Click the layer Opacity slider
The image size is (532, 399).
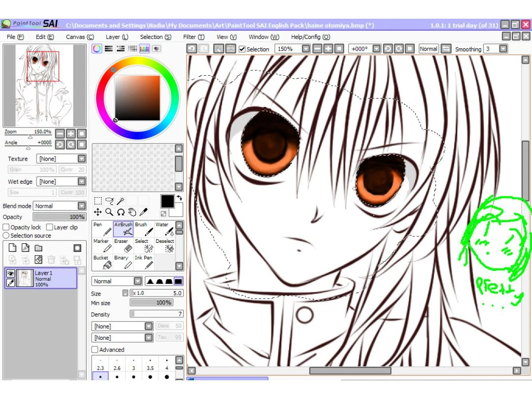pyautogui.click(x=60, y=217)
